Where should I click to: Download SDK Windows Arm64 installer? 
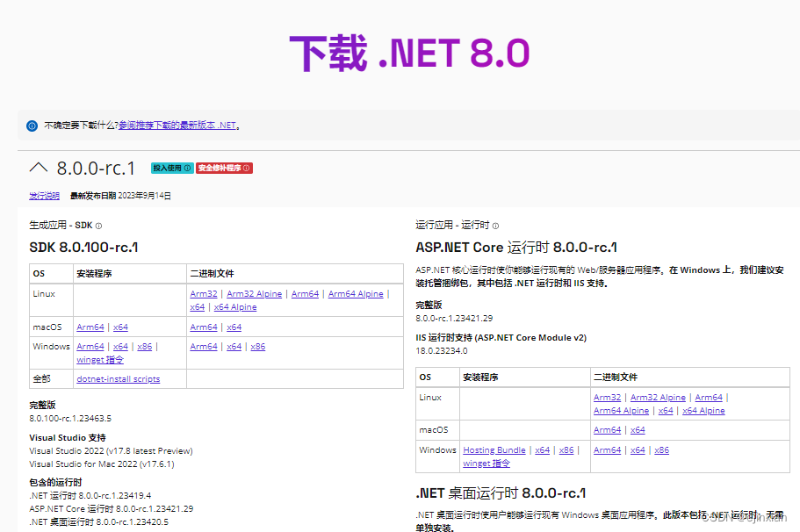90,347
